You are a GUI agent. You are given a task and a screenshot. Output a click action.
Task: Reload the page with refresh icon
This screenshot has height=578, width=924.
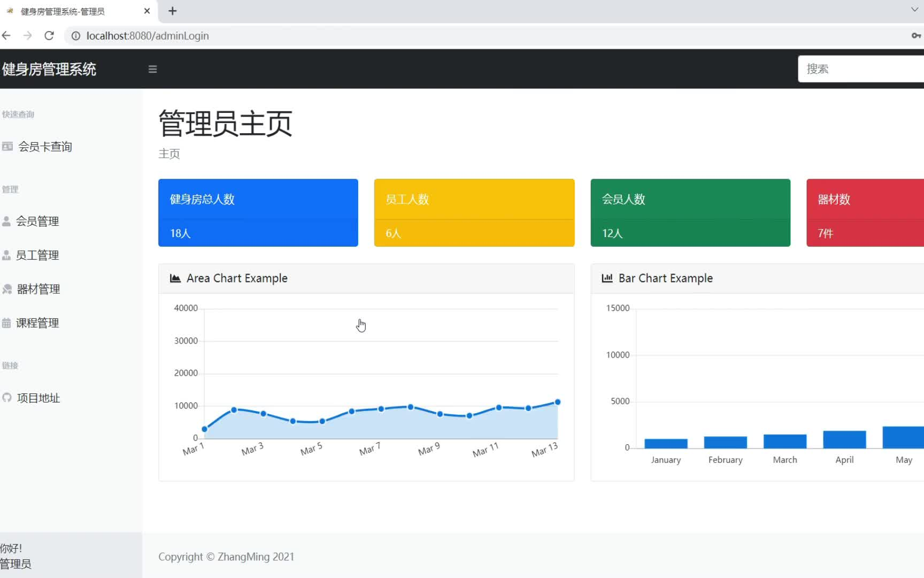pos(49,36)
